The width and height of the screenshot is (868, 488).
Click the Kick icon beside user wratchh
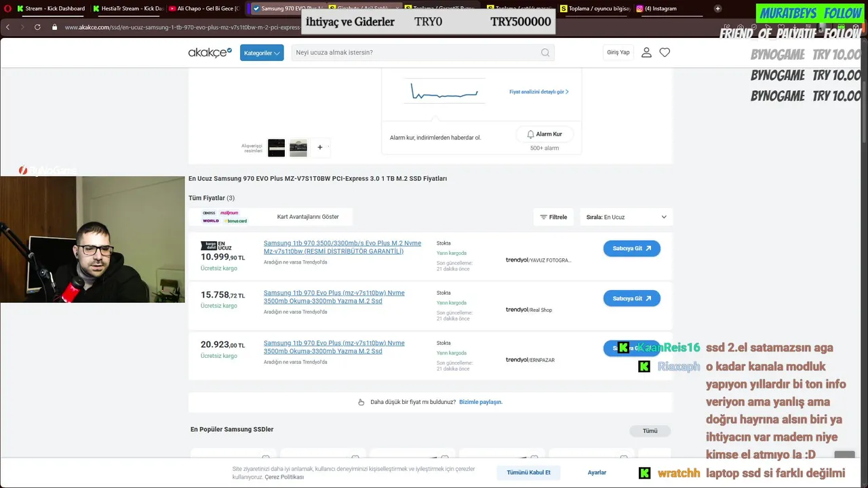click(x=645, y=473)
